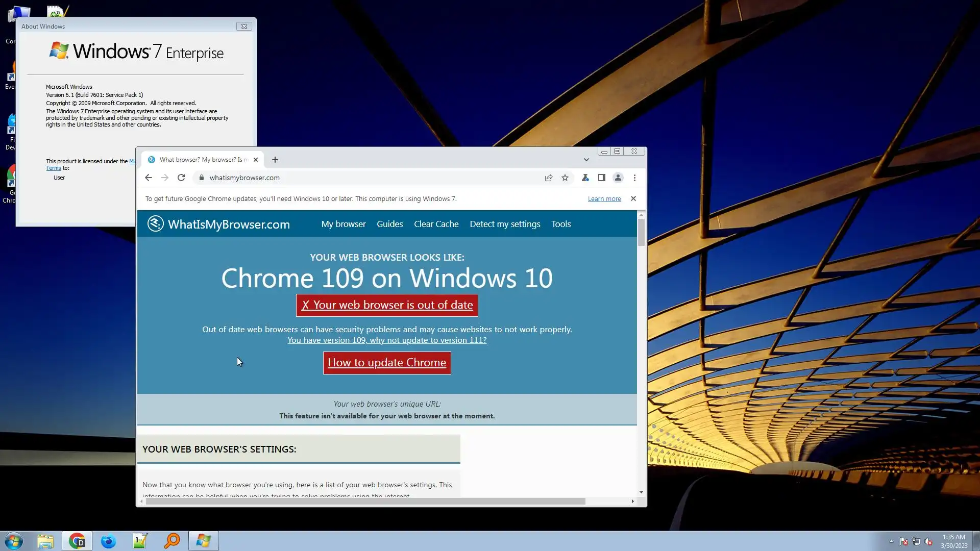This screenshot has height=551, width=980.
Task: Bookmark this tab with the star icon
Action: coord(565,178)
